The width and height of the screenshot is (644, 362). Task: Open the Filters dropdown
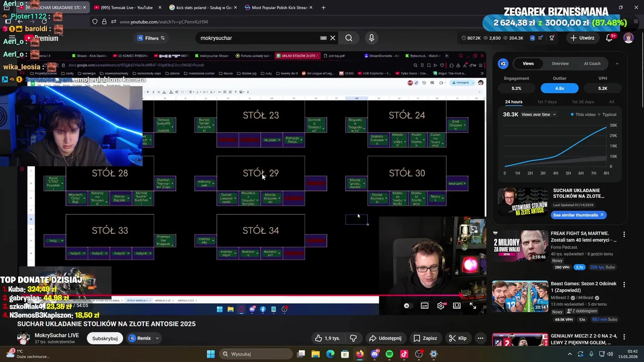click(x=151, y=38)
